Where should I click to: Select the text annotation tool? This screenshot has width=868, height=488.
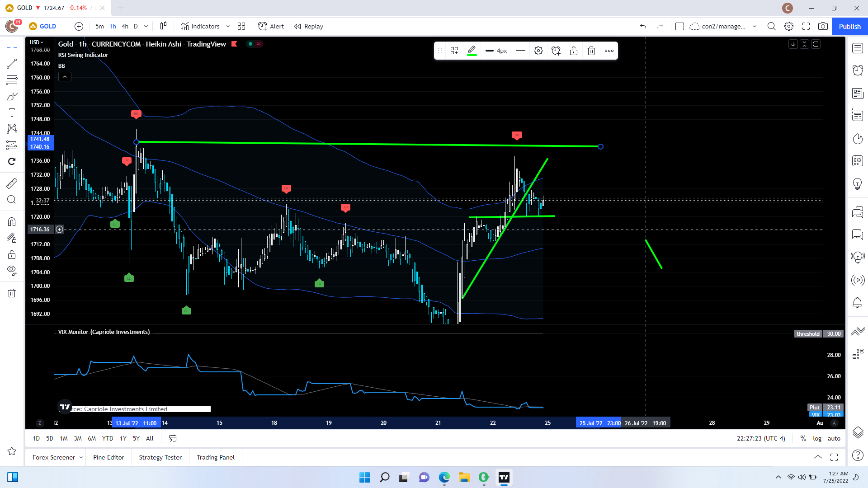(x=12, y=113)
